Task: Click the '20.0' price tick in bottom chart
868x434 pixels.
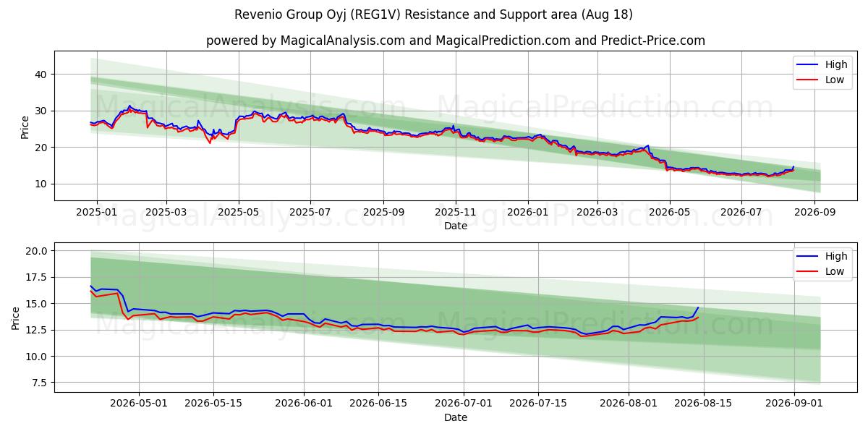Action: (x=38, y=251)
